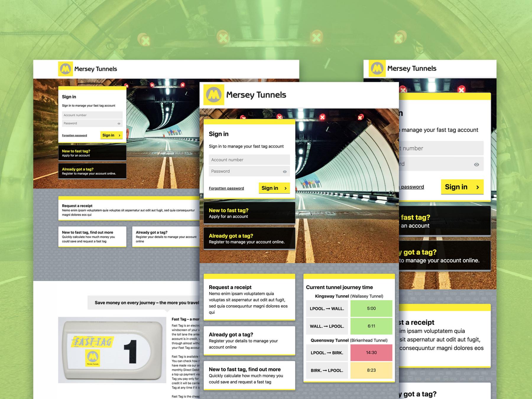Click Account number field in left mockup

[92, 115]
